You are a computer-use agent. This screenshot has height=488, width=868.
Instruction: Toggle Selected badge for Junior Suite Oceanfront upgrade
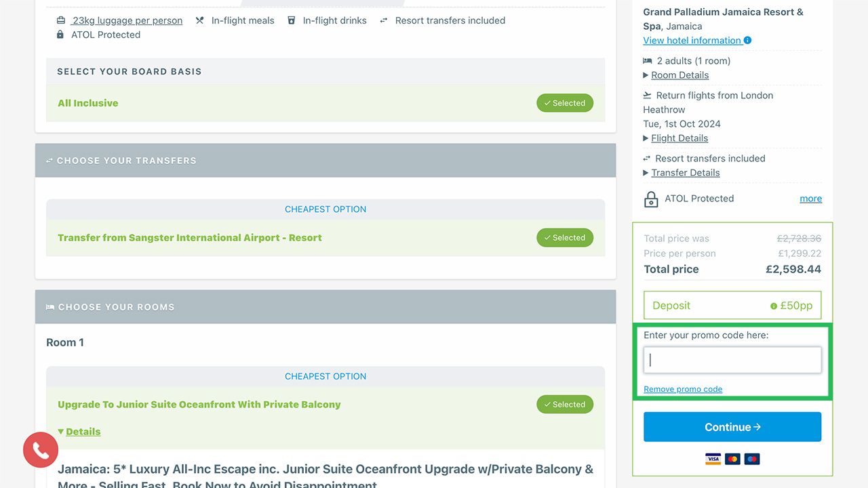click(565, 405)
